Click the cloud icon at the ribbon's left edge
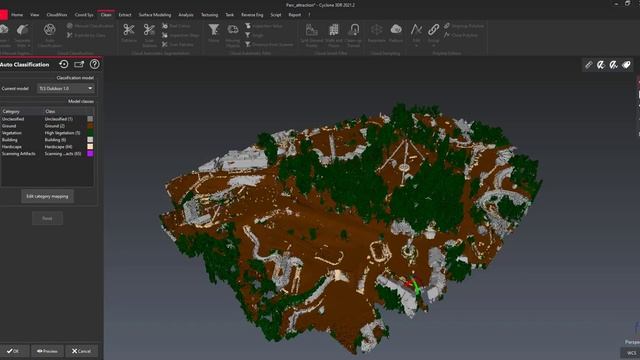Viewport: 640px width, 360px height. tap(4, 29)
